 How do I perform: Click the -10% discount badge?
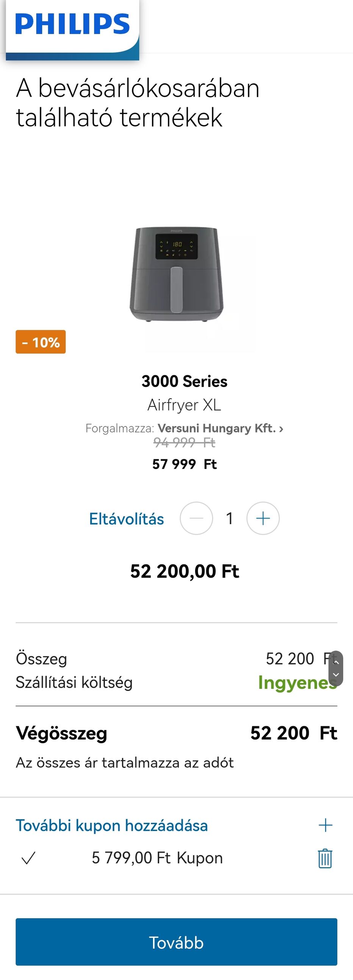pyautogui.click(x=41, y=342)
